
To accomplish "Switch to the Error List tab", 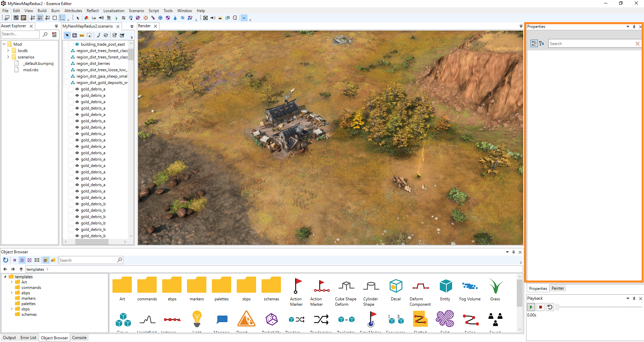I will [28, 338].
